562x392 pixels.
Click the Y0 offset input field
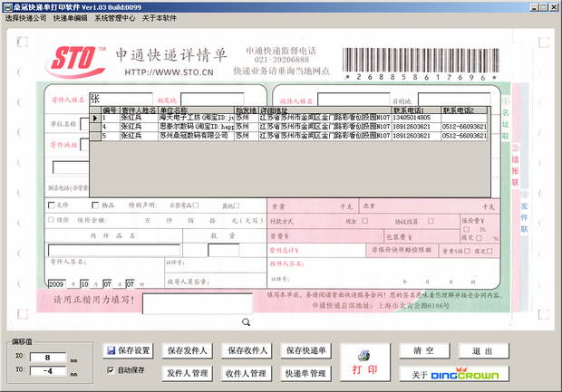point(48,371)
